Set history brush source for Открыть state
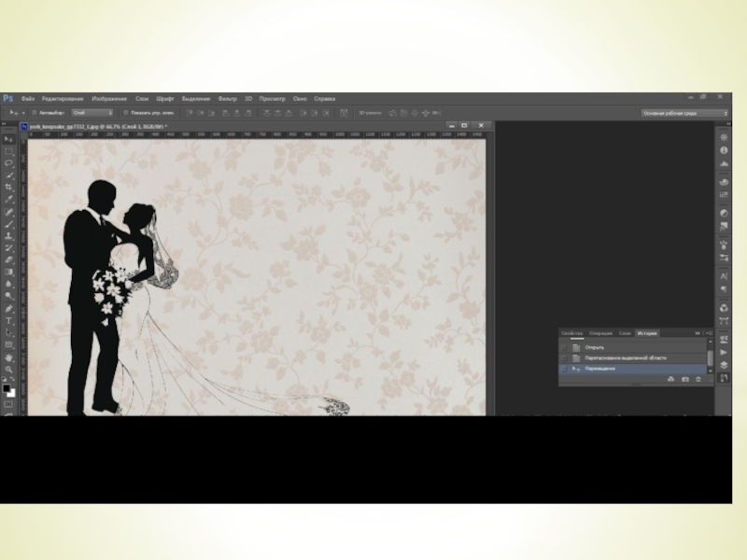 point(563,347)
